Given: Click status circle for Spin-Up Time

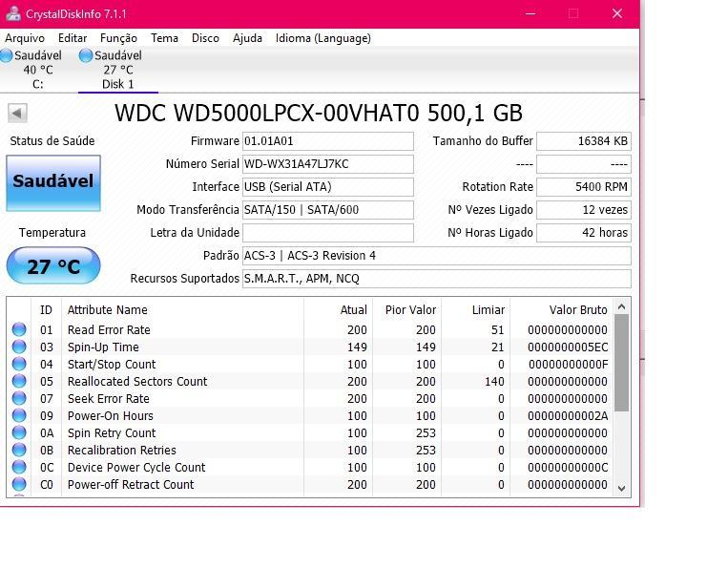Looking at the screenshot, I should 19,347.
